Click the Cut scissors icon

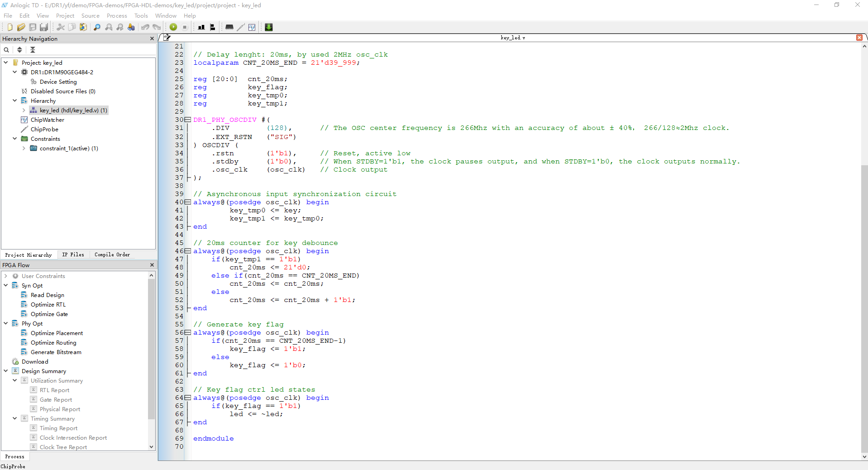61,27
